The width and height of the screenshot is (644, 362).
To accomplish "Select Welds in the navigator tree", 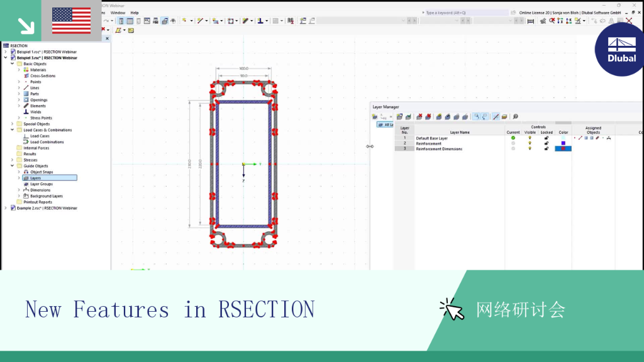I will pyautogui.click(x=35, y=112).
